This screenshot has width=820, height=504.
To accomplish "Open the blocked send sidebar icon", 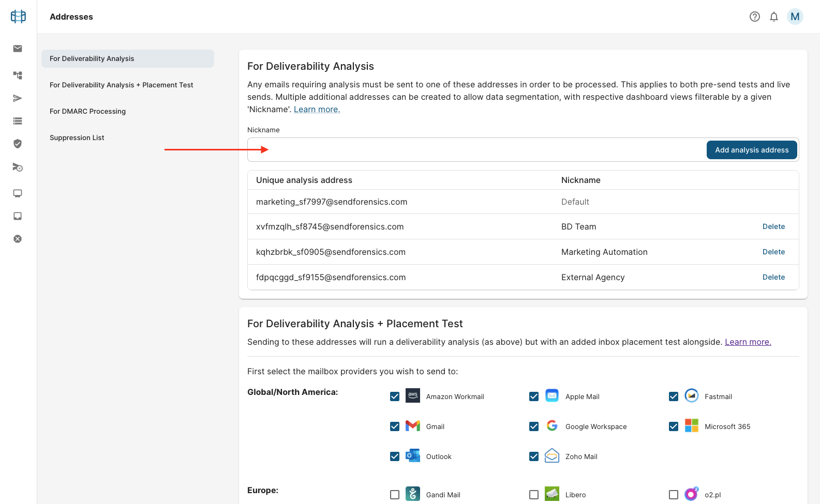I will click(x=18, y=167).
